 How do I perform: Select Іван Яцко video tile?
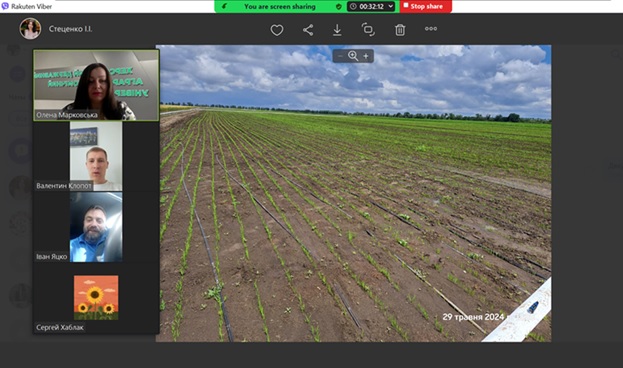pos(96,227)
